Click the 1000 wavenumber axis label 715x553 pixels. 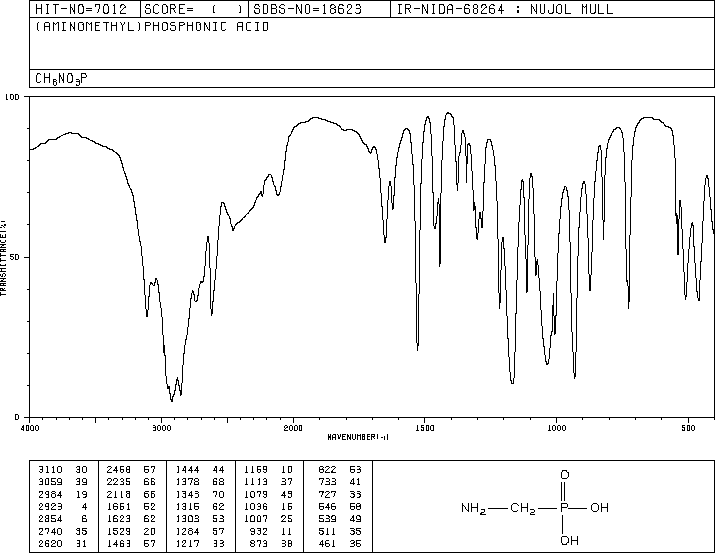click(x=556, y=428)
